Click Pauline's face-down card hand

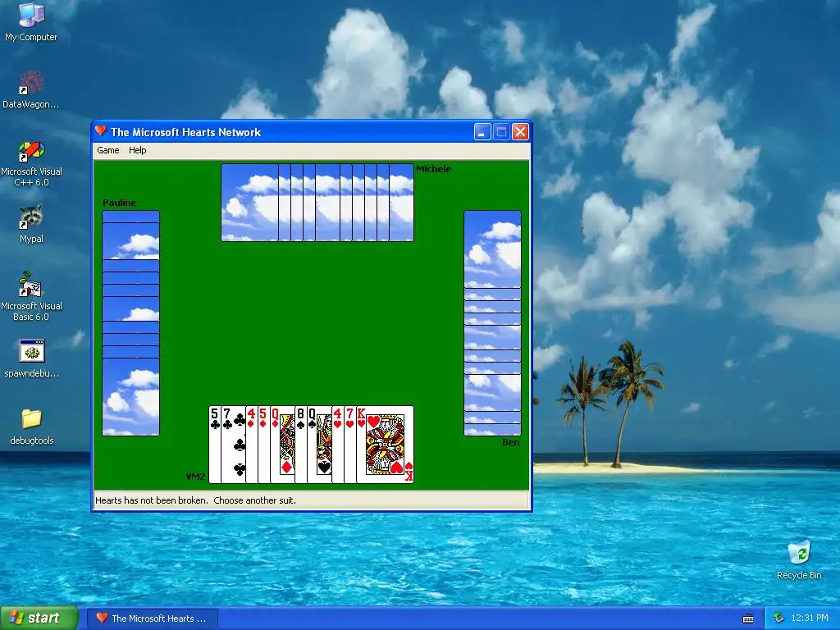point(130,323)
